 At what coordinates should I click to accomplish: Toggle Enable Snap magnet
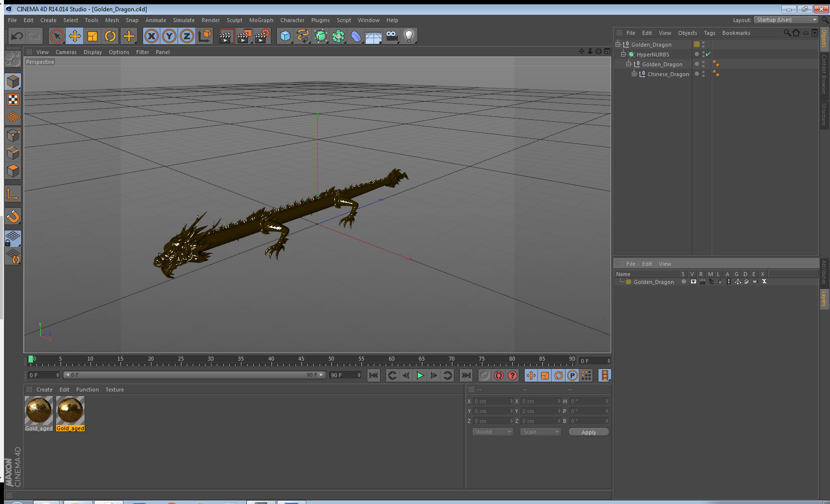coord(13,216)
